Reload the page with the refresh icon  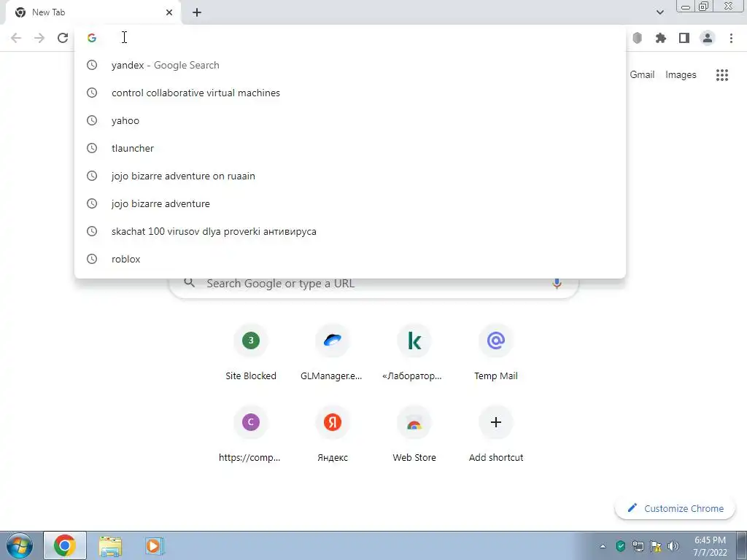tap(63, 38)
